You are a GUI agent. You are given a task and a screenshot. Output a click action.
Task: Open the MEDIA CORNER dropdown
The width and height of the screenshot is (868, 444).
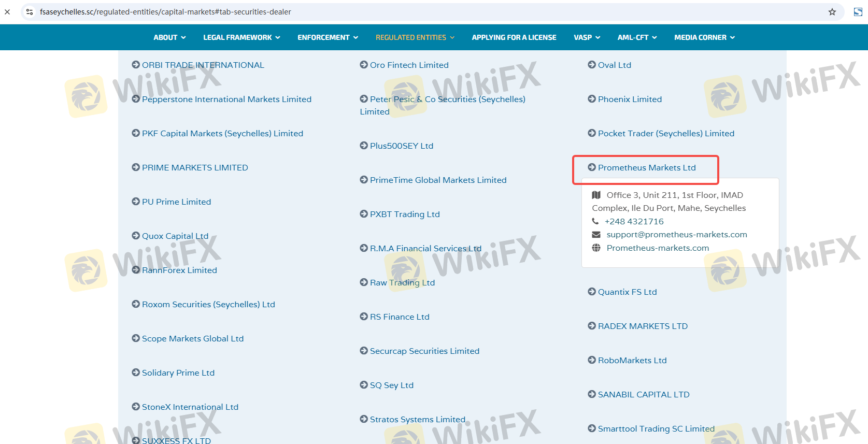pyautogui.click(x=704, y=37)
